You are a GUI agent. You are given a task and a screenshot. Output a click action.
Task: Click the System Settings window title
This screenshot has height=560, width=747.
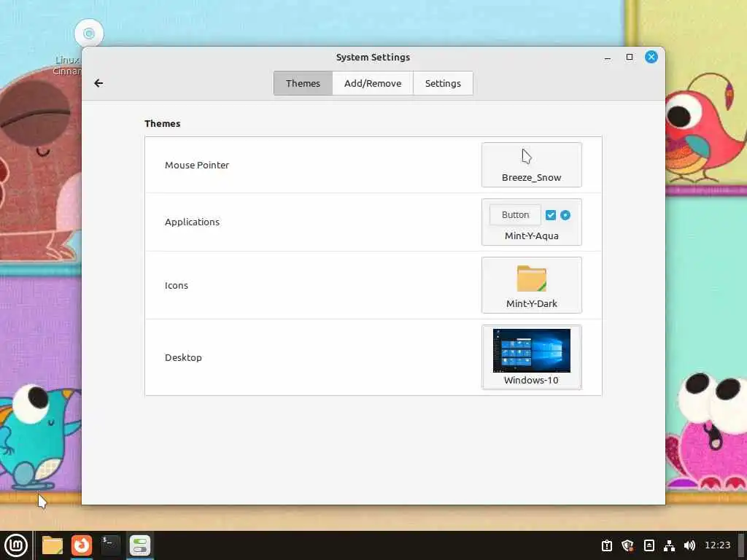[373, 57]
